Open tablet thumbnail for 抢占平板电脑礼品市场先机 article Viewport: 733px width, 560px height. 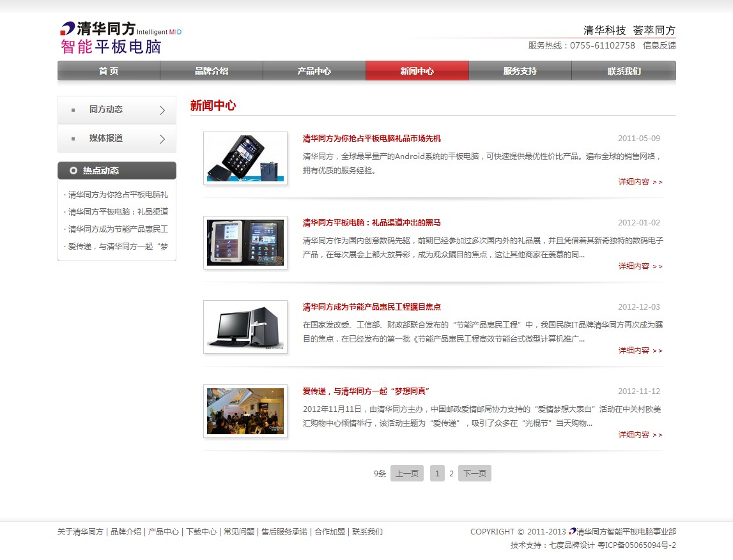(x=245, y=158)
